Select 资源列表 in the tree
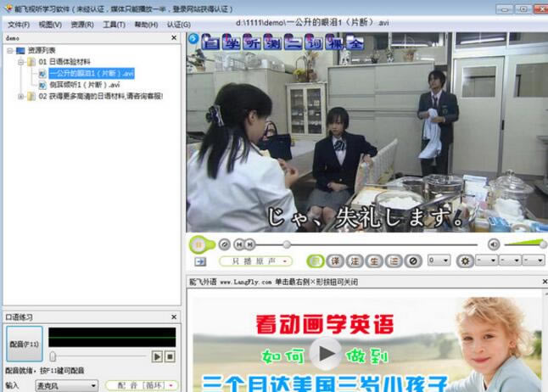 coord(42,50)
